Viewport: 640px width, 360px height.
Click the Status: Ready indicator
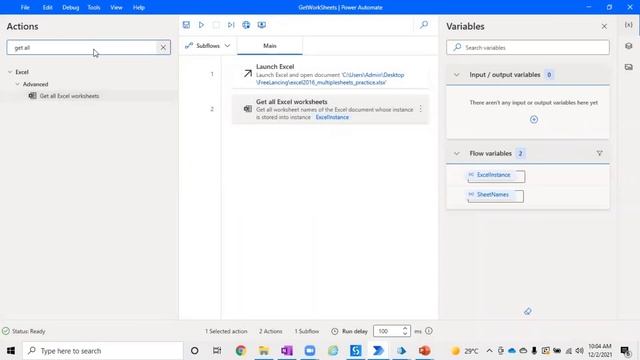pyautogui.click(x=24, y=331)
